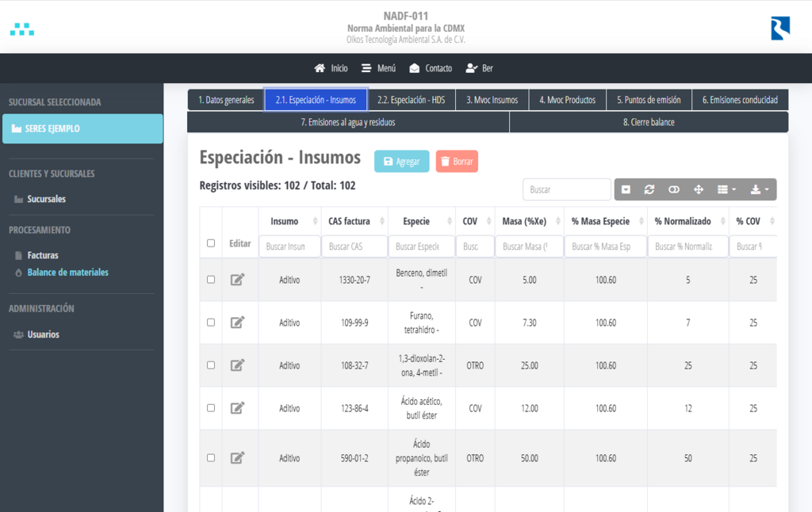Click the edit icon for CAS 123-86-4
The width and height of the screenshot is (812, 512).
coord(237,408)
